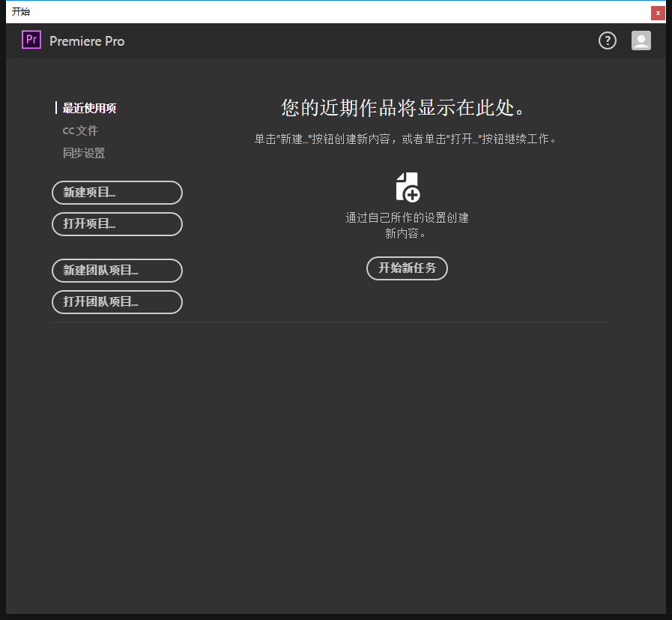672x620 pixels.
Task: Click the 开始 window title text
Action: [20, 11]
